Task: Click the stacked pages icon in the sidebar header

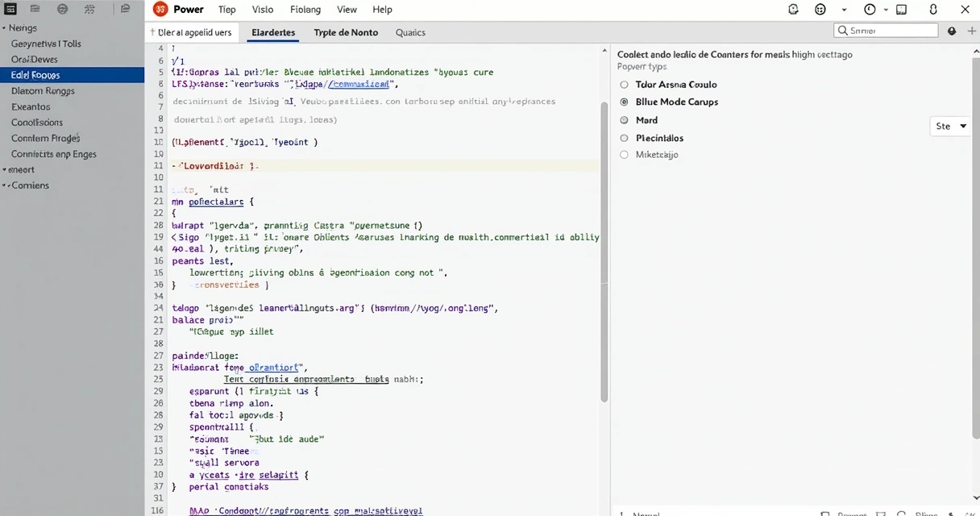Action: (124, 10)
